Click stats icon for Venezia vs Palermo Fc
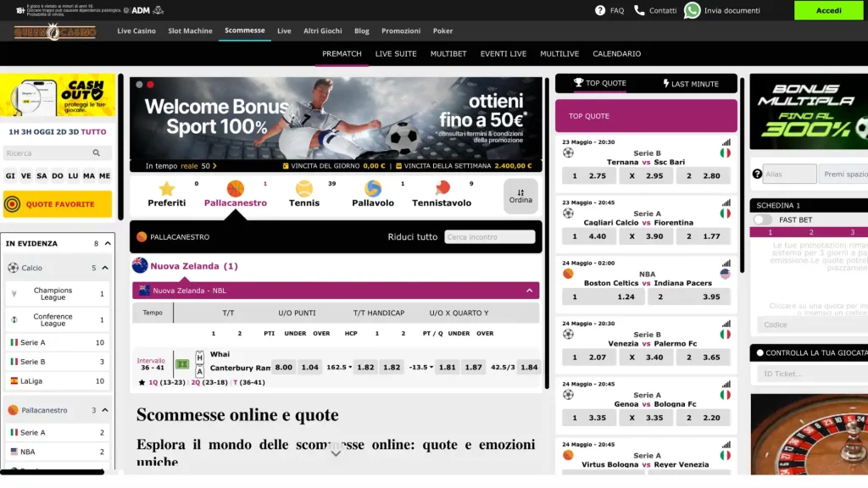This screenshot has height=488, width=868. 726,324
